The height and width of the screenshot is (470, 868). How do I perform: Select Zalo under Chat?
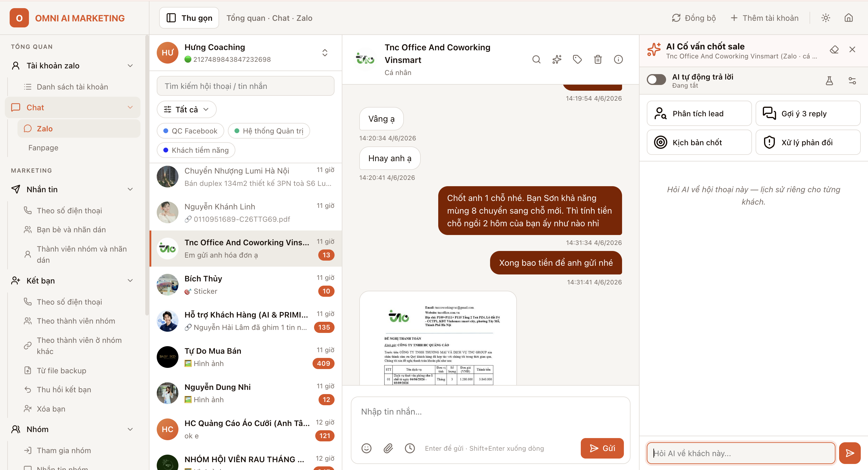tap(78, 128)
